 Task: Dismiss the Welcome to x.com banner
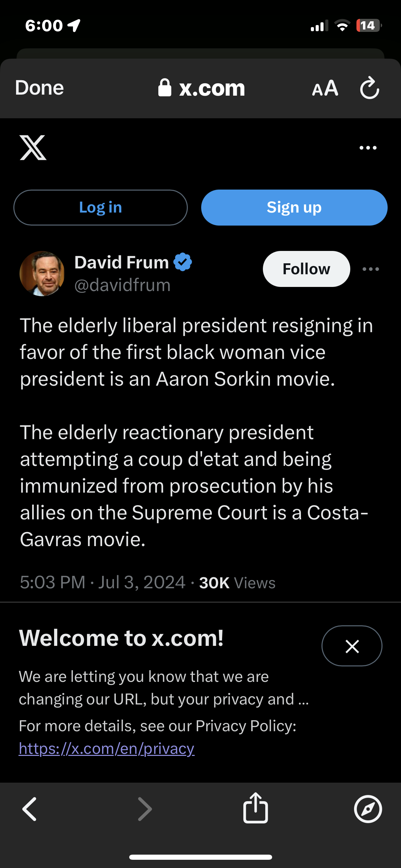[x=352, y=646]
